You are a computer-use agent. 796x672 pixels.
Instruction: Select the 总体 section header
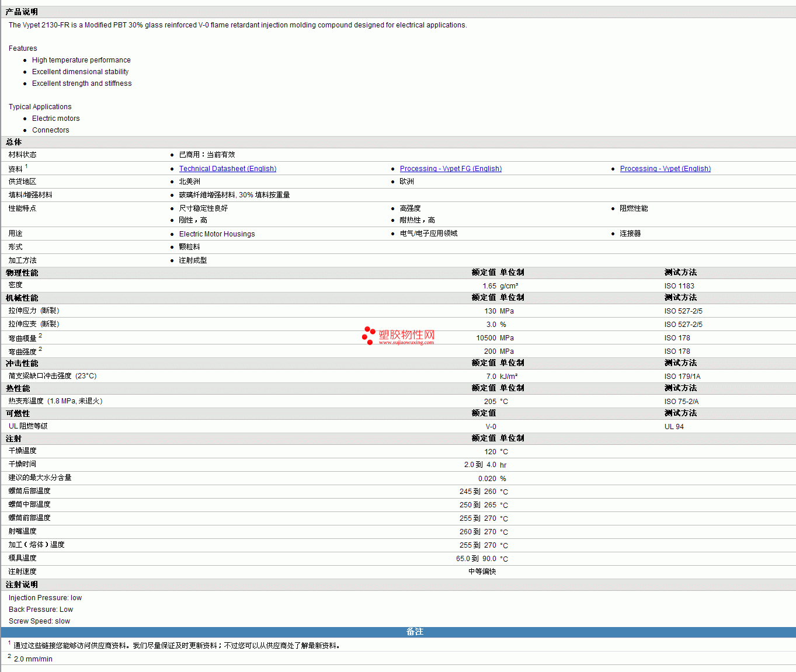(13, 142)
